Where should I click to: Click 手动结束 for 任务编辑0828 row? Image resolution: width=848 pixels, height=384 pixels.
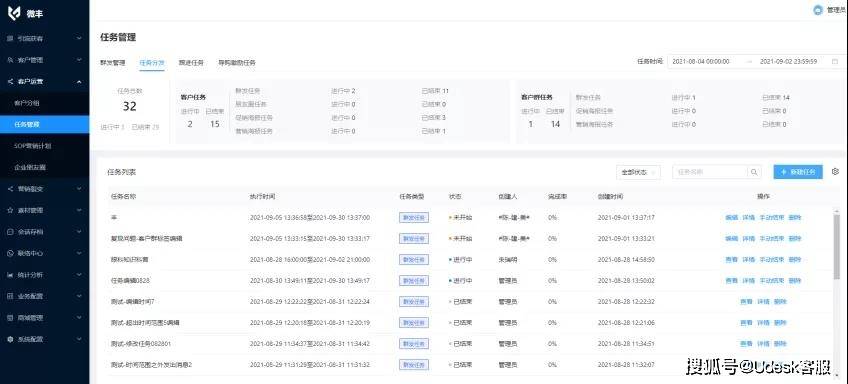point(772,281)
